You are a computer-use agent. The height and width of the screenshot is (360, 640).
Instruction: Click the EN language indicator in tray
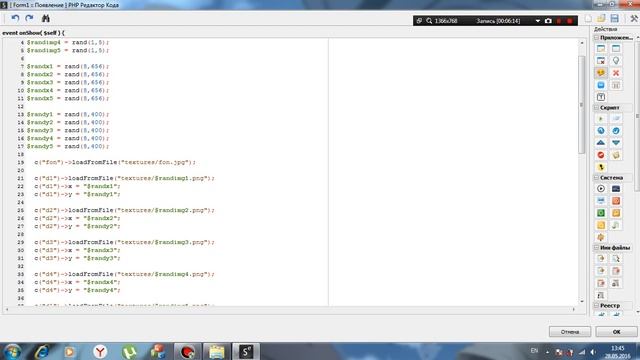pos(534,351)
